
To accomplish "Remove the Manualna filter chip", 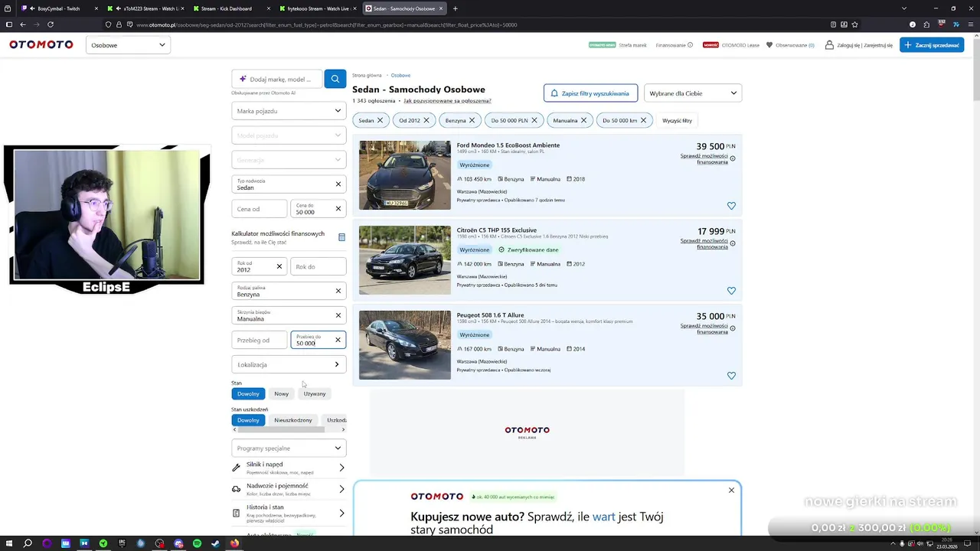I will (583, 120).
